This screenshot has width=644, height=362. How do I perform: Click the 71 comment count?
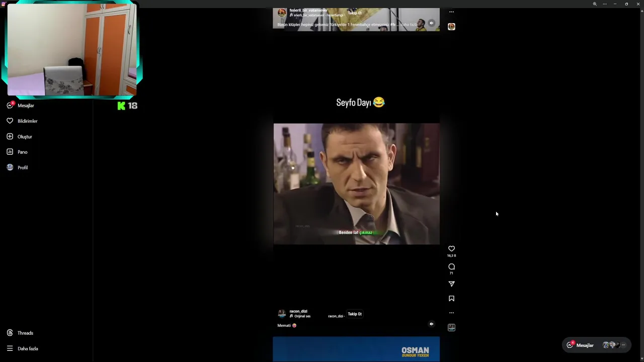(451, 273)
